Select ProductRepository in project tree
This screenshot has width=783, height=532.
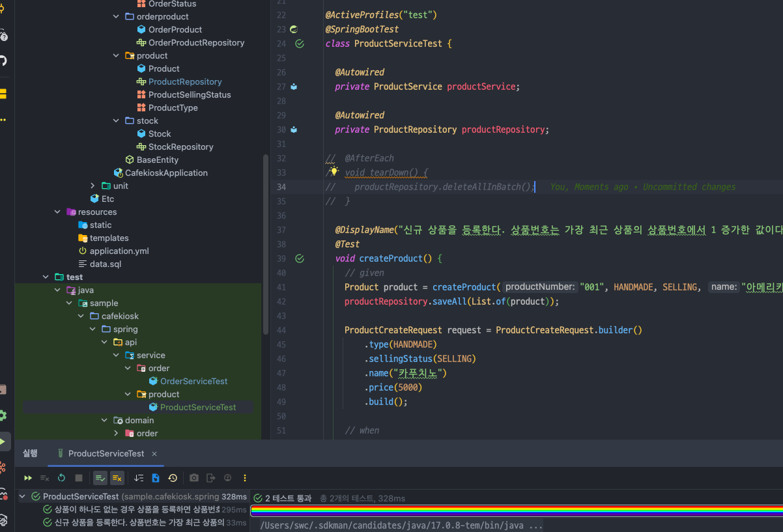(185, 81)
